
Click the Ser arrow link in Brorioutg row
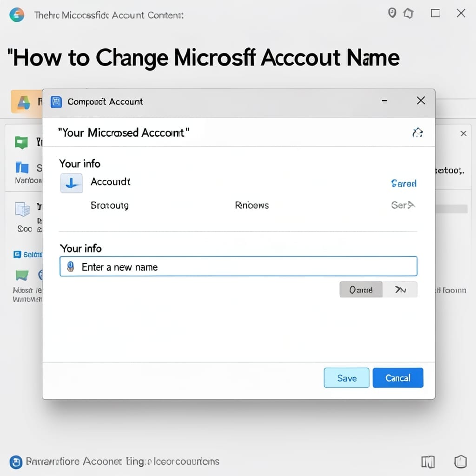pyautogui.click(x=403, y=205)
